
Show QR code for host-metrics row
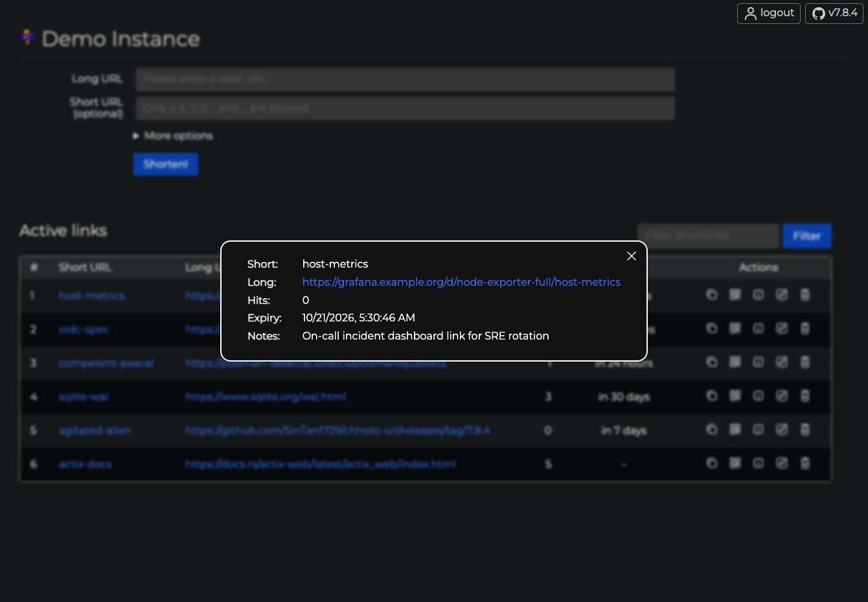point(735,295)
